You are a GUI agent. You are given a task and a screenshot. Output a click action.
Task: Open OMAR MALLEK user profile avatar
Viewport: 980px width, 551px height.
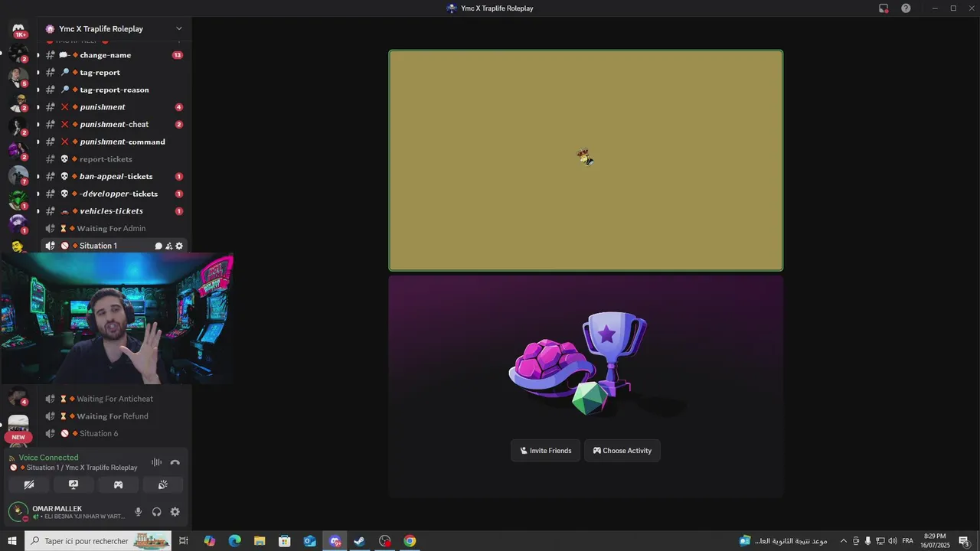(18, 511)
